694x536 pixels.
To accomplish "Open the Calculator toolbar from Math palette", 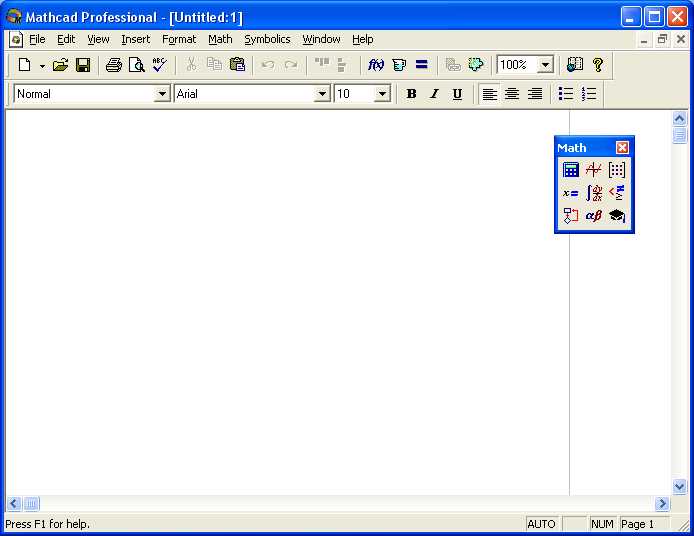I will pos(571,170).
